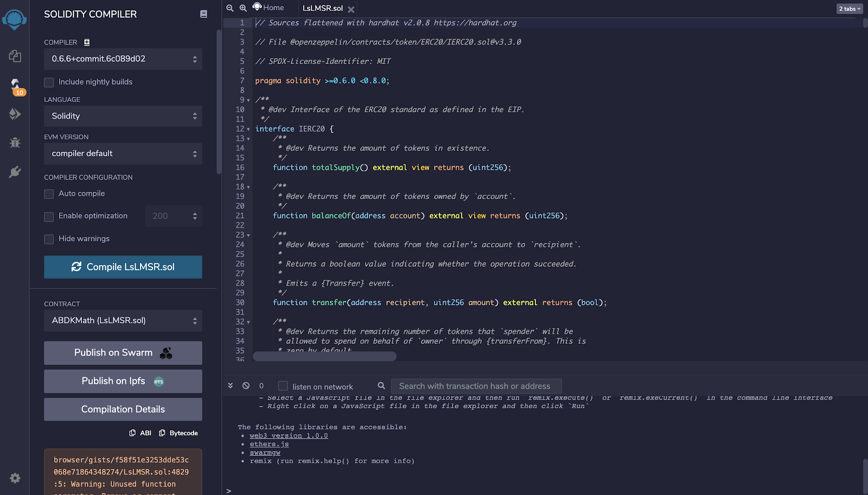Open the ethers.js link in terminal
Image resolution: width=868 pixels, height=495 pixels.
(x=269, y=444)
